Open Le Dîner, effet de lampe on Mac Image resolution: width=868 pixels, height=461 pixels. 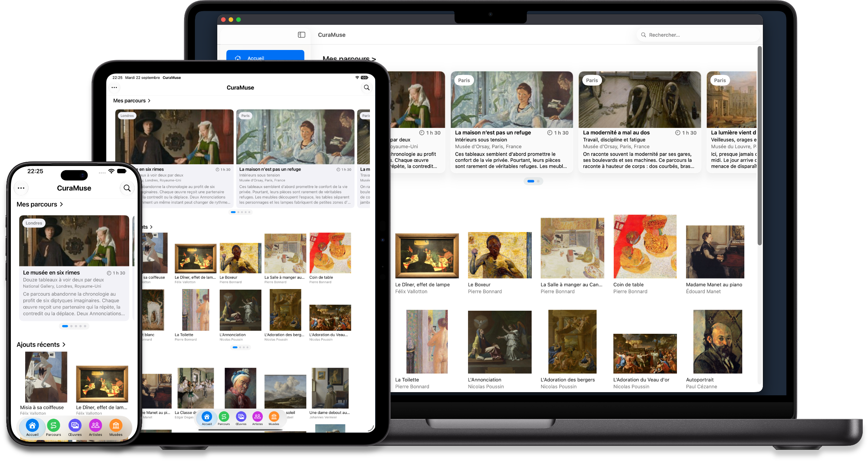coord(427,264)
